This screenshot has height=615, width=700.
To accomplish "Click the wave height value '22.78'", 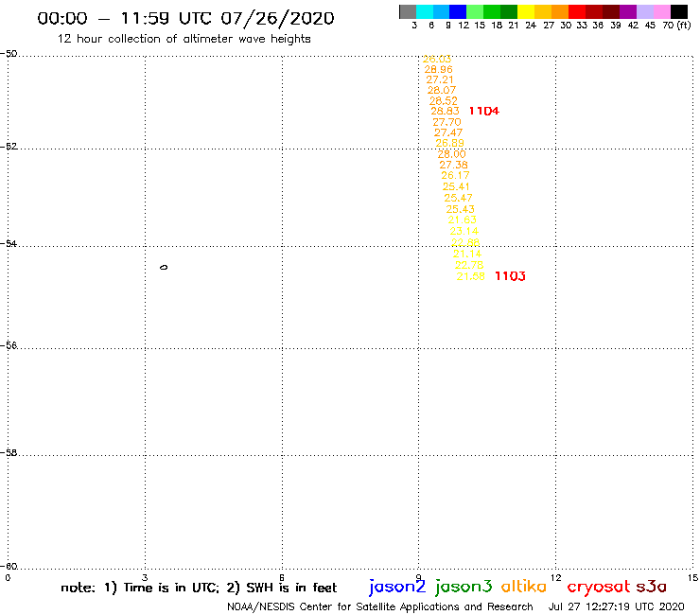I will pos(469,265).
